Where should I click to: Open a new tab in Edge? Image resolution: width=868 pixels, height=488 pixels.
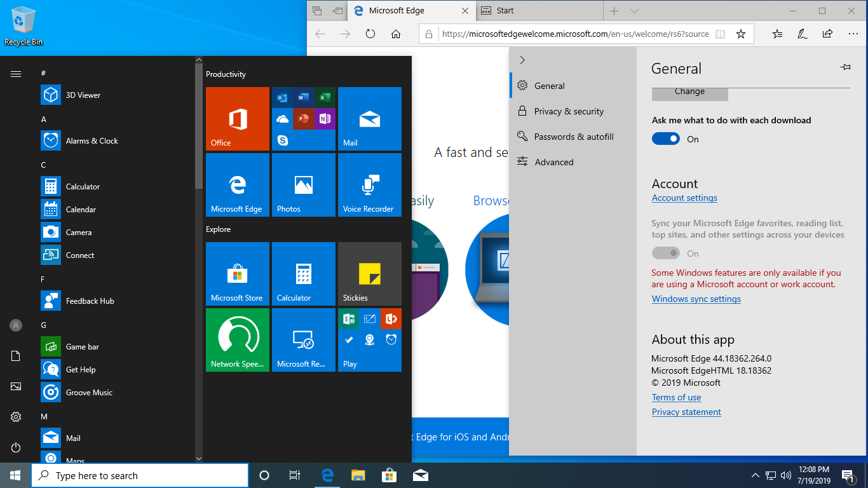pyautogui.click(x=614, y=11)
